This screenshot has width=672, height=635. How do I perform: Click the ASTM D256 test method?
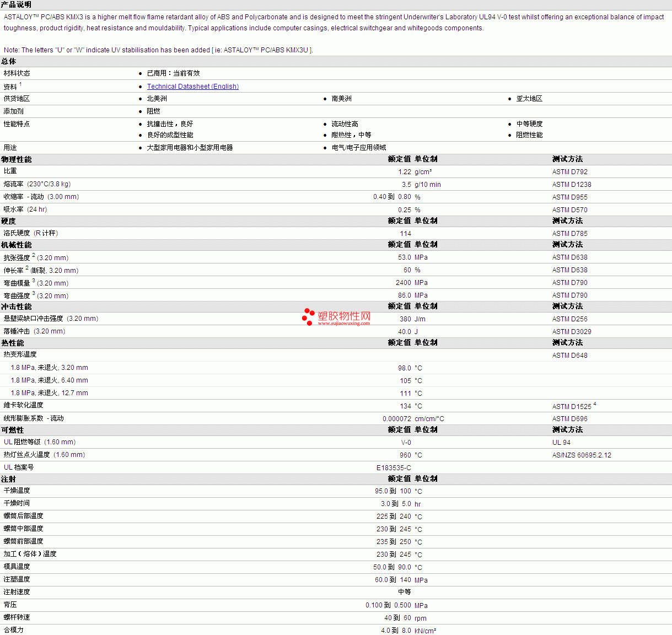click(x=570, y=319)
